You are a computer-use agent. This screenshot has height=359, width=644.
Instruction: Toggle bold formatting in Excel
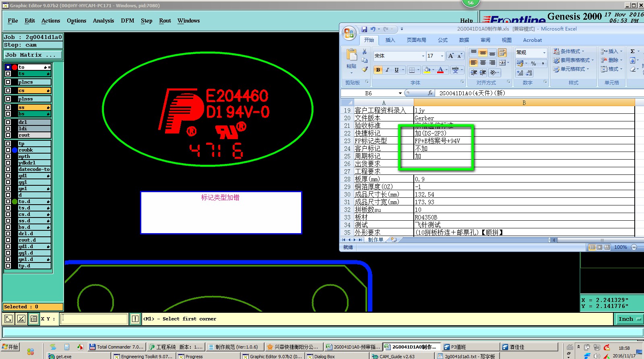[378, 70]
